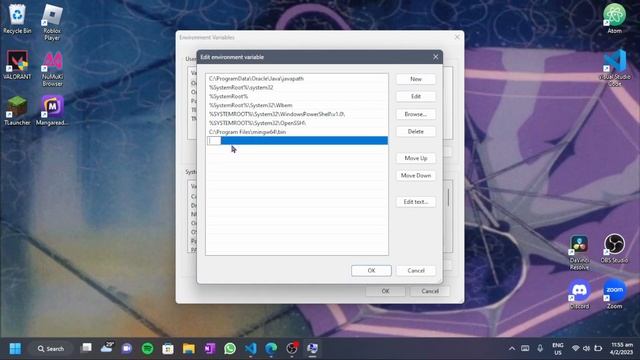Close the Edit environment variable dialog
The height and width of the screenshot is (360, 640).
click(x=436, y=57)
